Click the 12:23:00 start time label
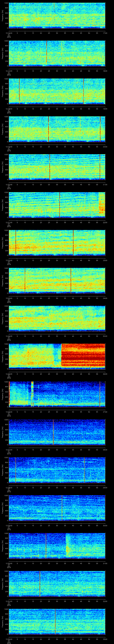This screenshot has height=644, width=114. tap(9, 298)
